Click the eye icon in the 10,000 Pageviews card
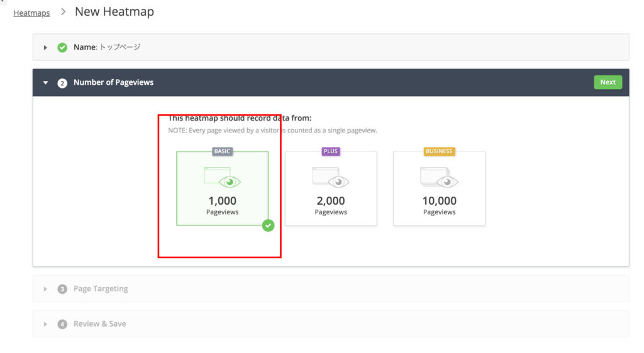Image resolution: width=644 pixels, height=353 pixels. tap(447, 182)
